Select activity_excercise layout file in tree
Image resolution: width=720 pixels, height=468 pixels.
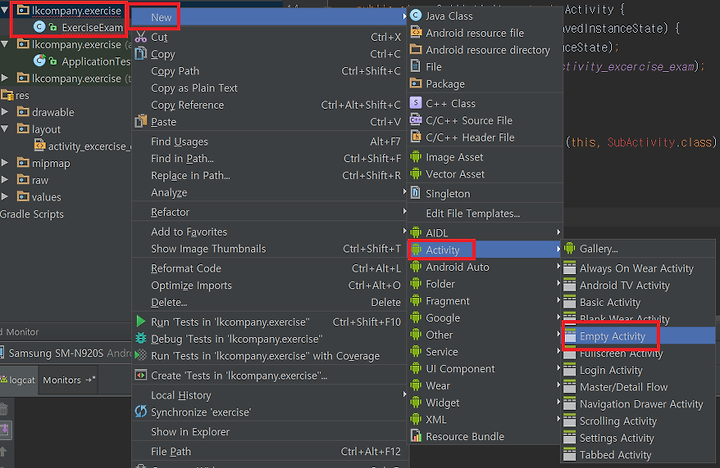point(83,146)
